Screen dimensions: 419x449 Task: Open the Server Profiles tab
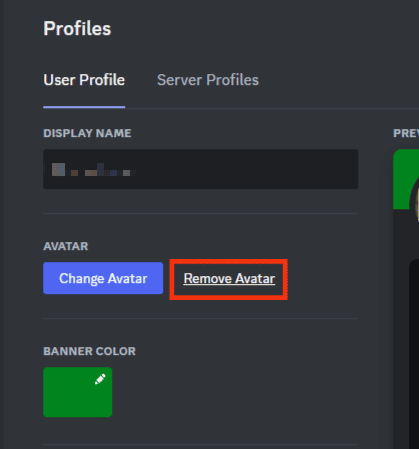coord(208,80)
